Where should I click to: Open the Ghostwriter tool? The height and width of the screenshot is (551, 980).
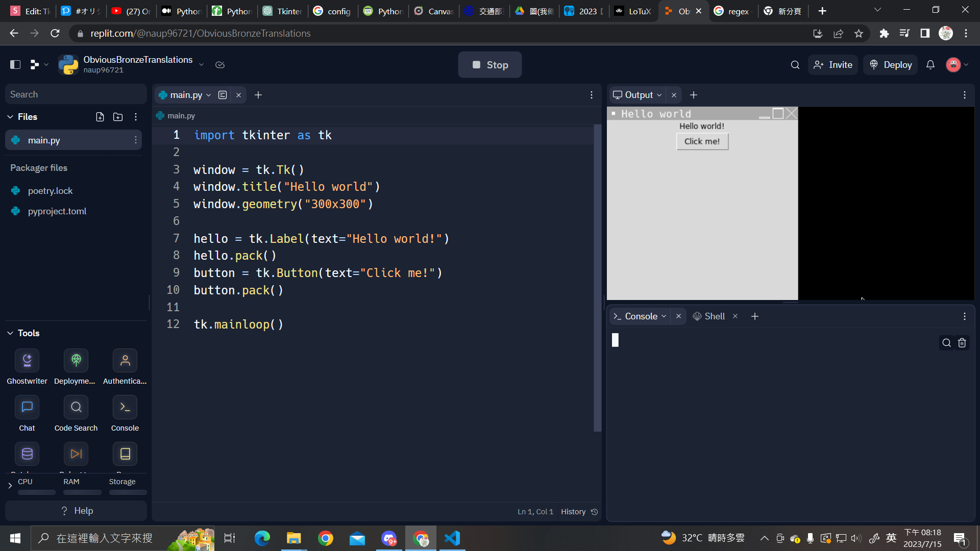coord(27,361)
